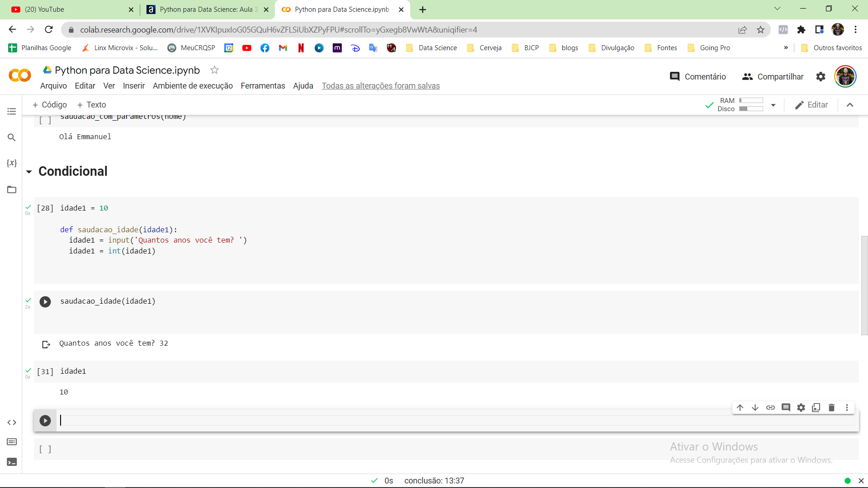Open the Data Science bookmarks folder
Screen dimensions: 868x488
coord(432,48)
